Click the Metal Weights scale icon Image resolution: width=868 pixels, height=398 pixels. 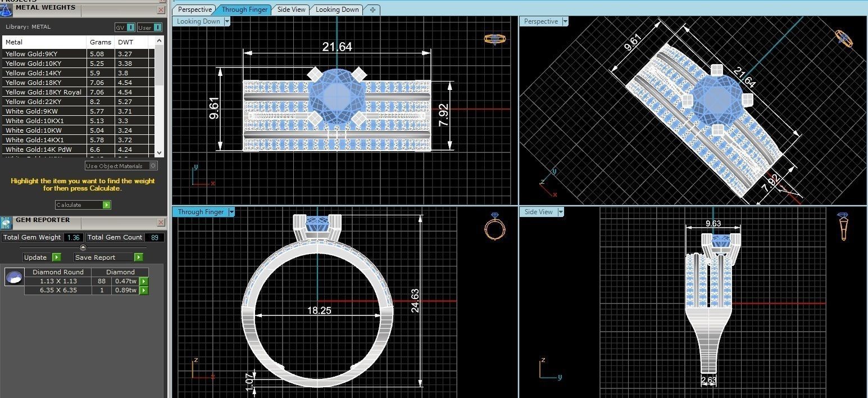pyautogui.click(x=6, y=9)
